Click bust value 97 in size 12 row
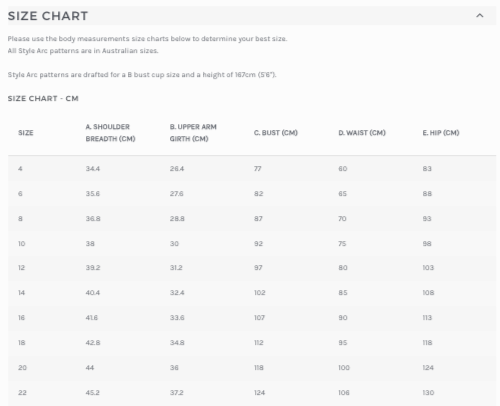The image size is (500, 406). [258, 268]
